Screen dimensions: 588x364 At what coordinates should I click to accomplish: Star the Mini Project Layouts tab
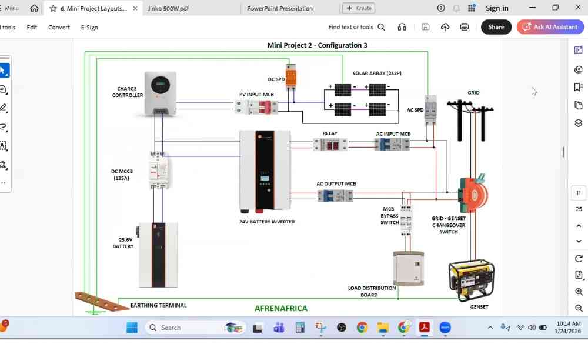54,9
